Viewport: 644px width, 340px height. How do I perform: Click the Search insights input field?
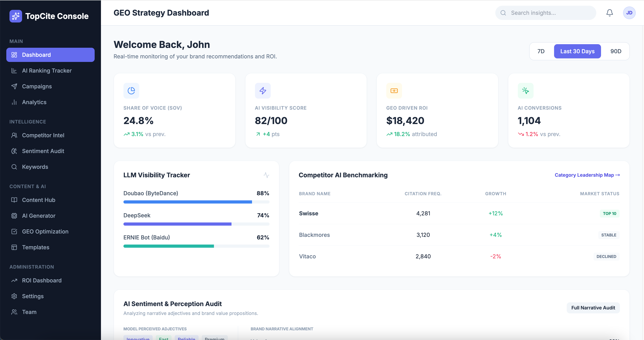(550, 13)
